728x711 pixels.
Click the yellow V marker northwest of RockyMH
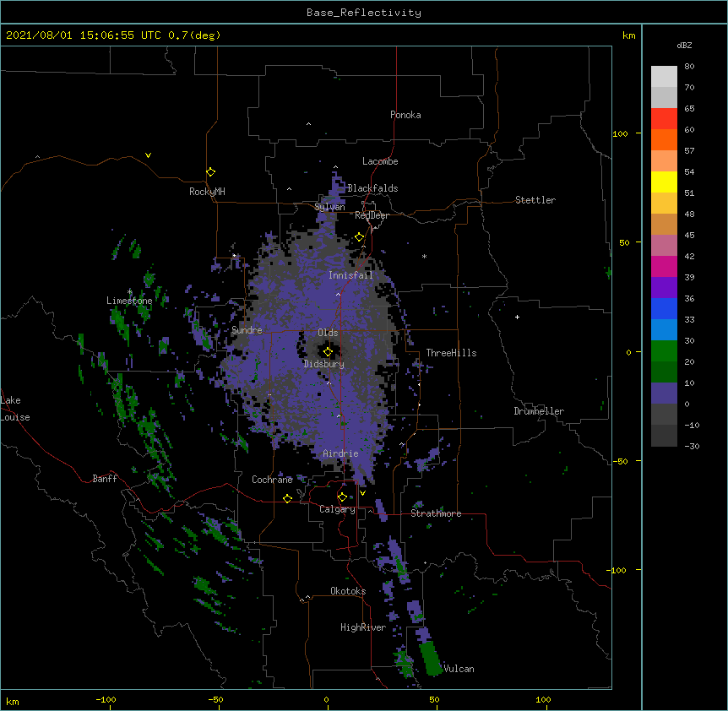click(148, 155)
